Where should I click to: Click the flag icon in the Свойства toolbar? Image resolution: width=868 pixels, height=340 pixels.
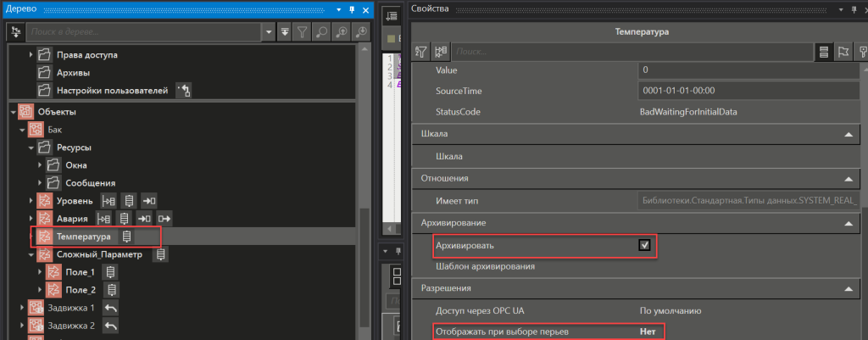click(x=843, y=53)
